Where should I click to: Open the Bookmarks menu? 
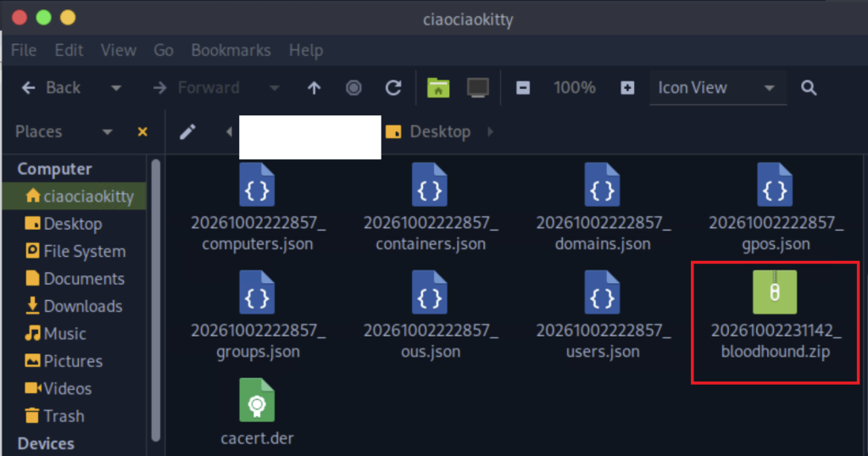(231, 50)
